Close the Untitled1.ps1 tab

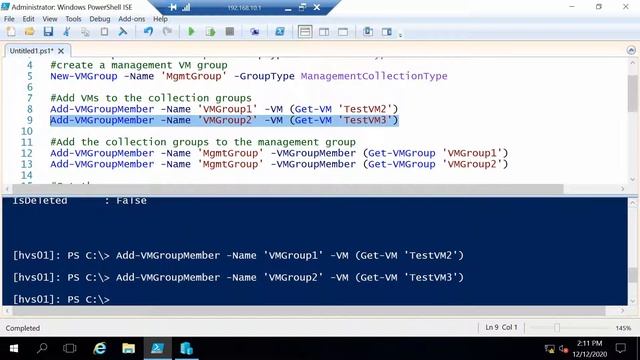click(61, 51)
